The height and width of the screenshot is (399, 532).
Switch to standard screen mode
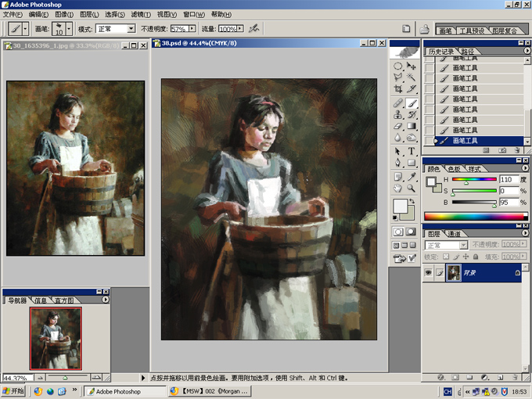tap(397, 245)
